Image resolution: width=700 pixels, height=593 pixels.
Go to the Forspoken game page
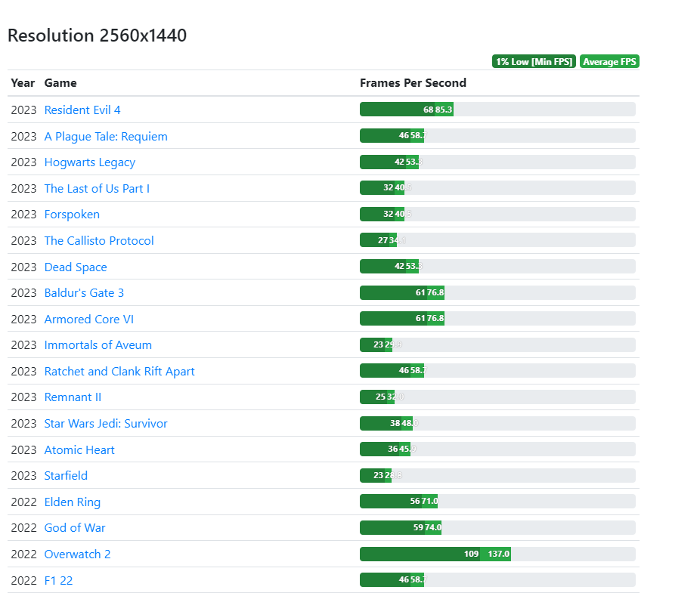coord(72,215)
